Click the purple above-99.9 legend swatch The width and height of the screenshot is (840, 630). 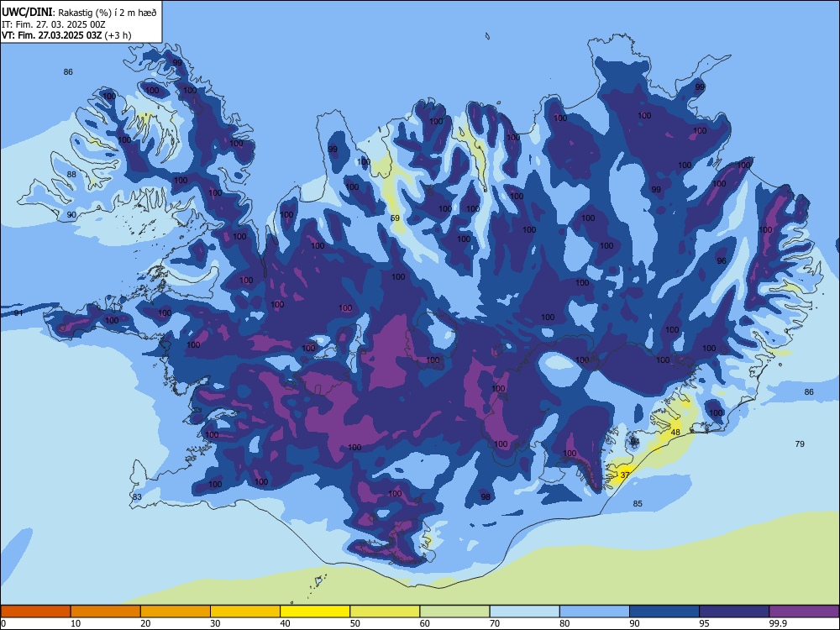[x=804, y=612]
